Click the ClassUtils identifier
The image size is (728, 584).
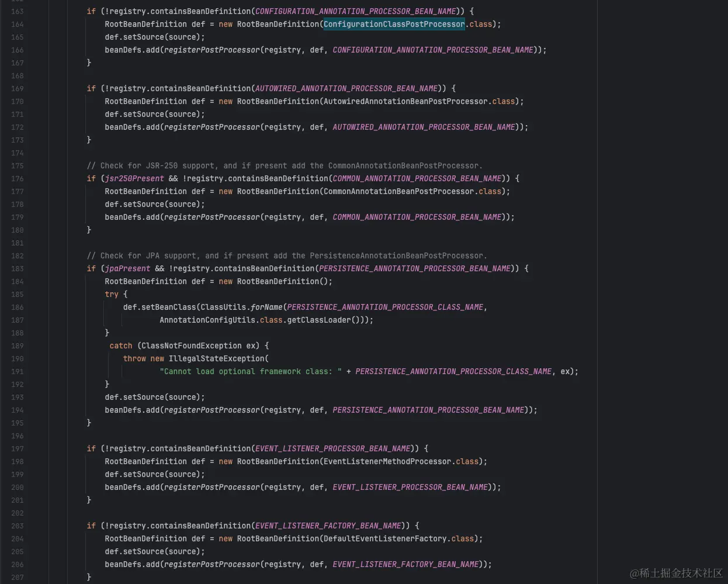[x=223, y=307]
